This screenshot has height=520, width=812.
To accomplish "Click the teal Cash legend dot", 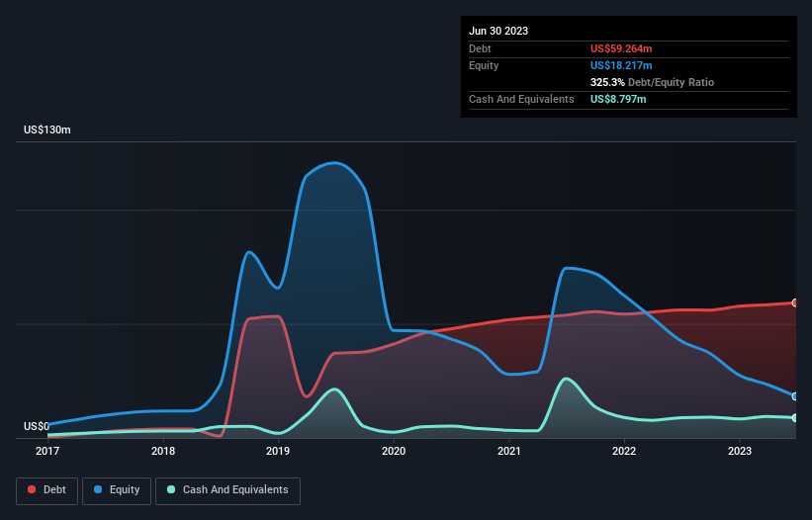I will coord(171,489).
